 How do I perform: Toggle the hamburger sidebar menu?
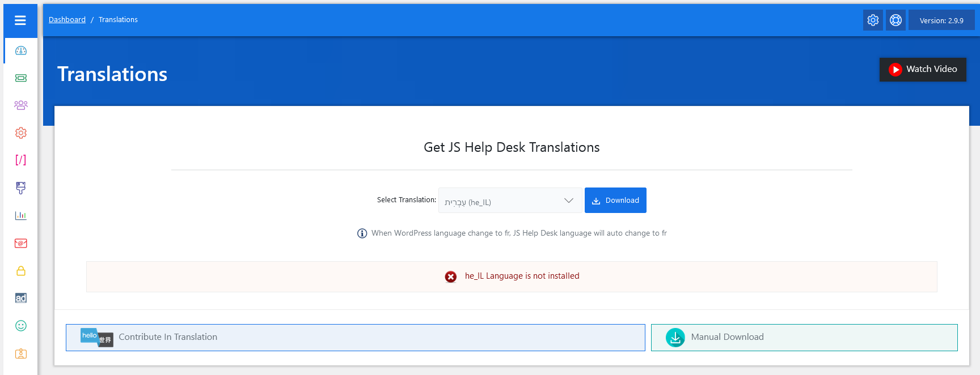[20, 20]
